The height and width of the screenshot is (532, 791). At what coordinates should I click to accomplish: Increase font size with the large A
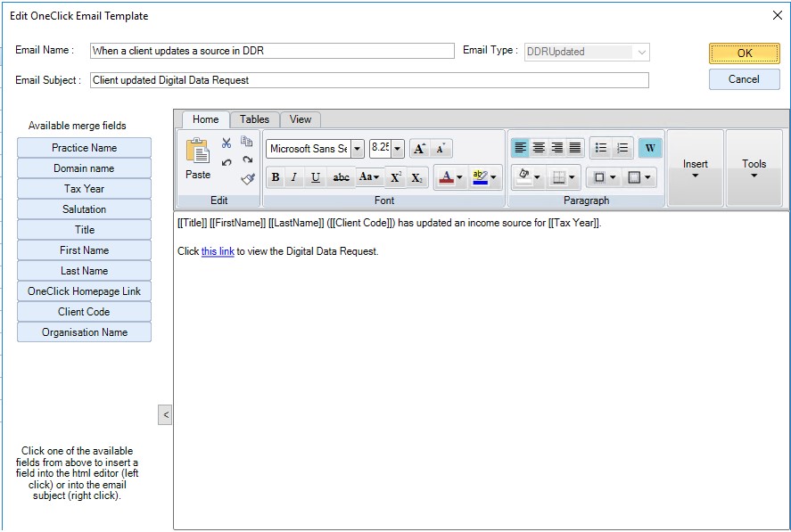coord(420,149)
